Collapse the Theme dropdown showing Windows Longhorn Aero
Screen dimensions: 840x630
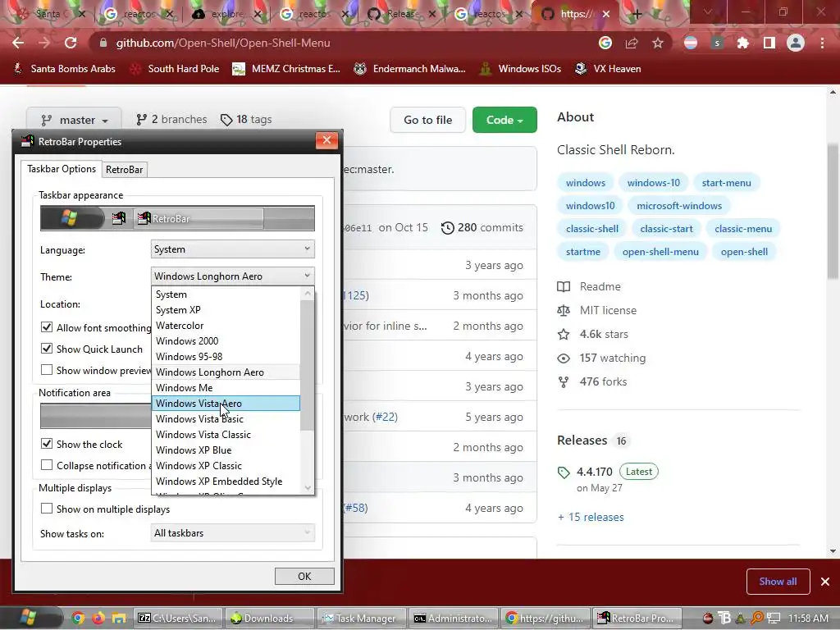[232, 276]
